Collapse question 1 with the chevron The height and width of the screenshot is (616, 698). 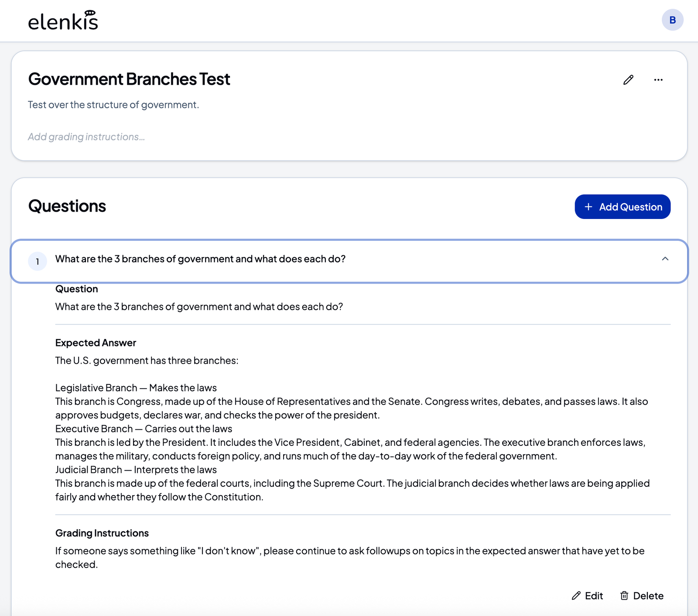pyautogui.click(x=665, y=259)
